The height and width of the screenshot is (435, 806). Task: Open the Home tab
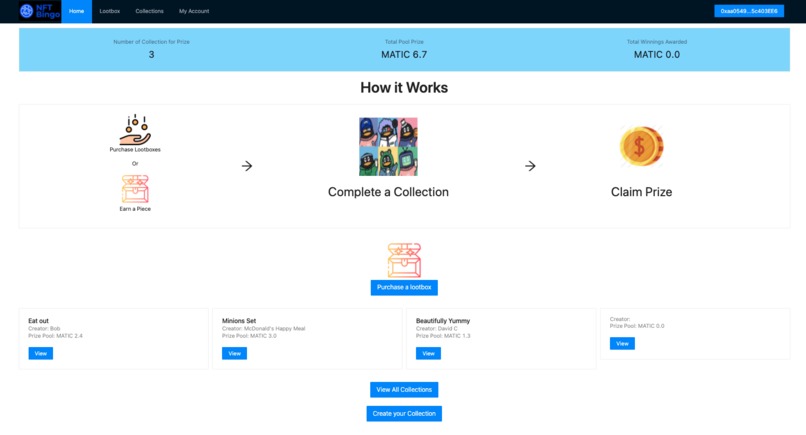point(77,11)
